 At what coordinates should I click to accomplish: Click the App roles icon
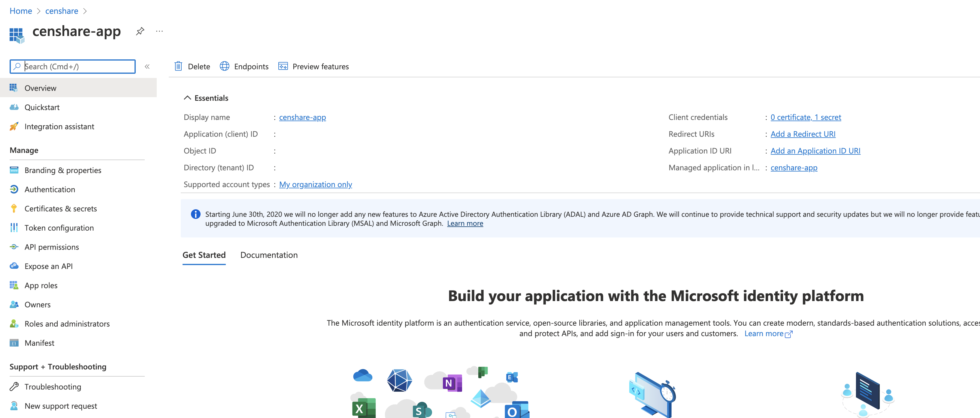(x=14, y=285)
